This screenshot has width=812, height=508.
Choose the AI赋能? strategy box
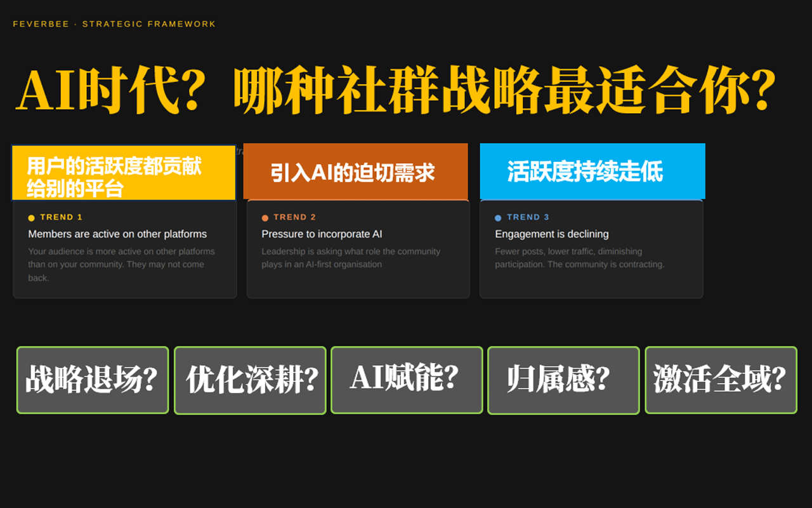407,380
